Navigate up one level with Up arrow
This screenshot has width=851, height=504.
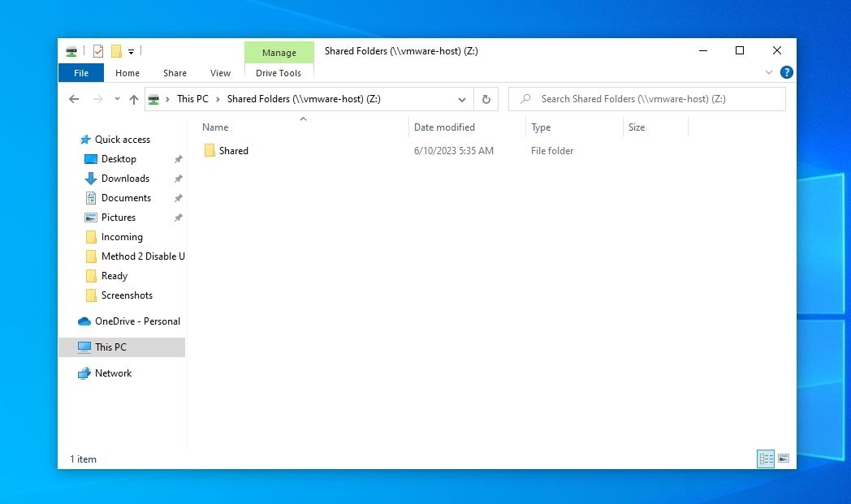click(x=134, y=99)
